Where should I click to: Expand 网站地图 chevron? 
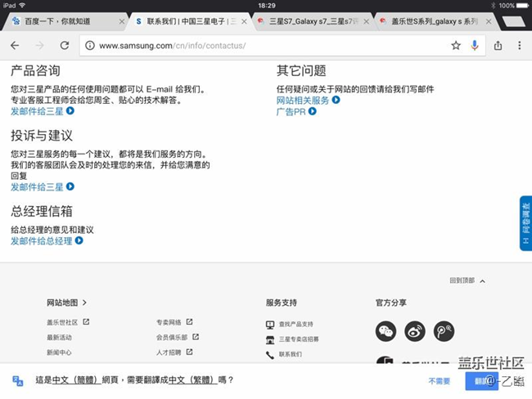pos(84,303)
